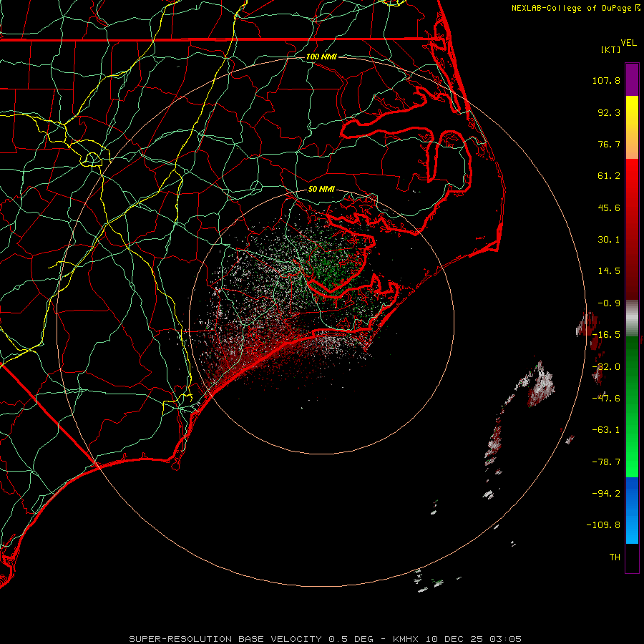Select the 45.6 velocity scale value
The width and height of the screenshot is (644, 644).
(609, 208)
